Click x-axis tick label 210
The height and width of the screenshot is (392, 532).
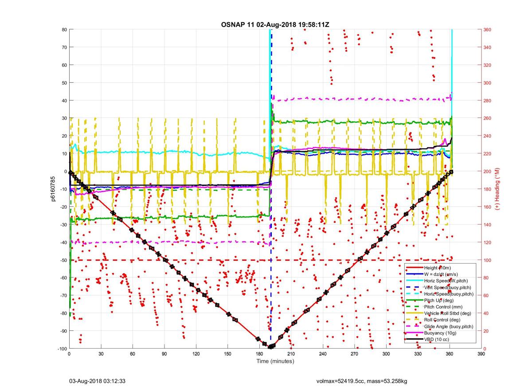coord(291,354)
